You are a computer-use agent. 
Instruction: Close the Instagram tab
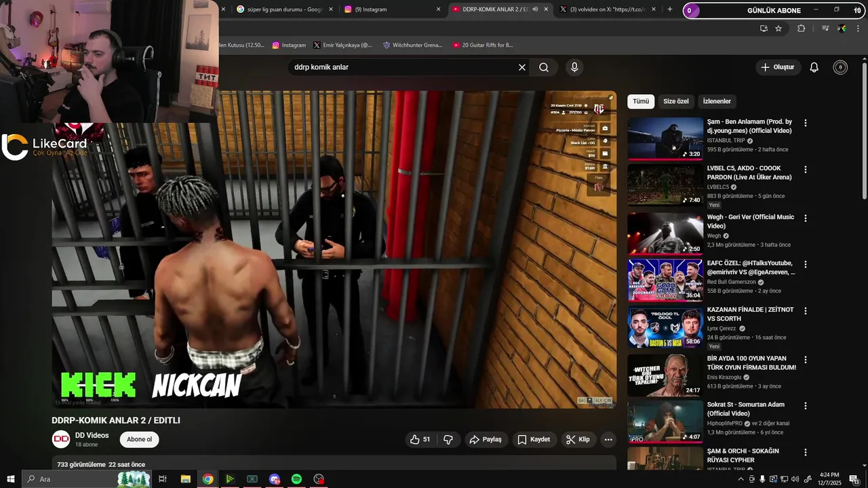438,9
